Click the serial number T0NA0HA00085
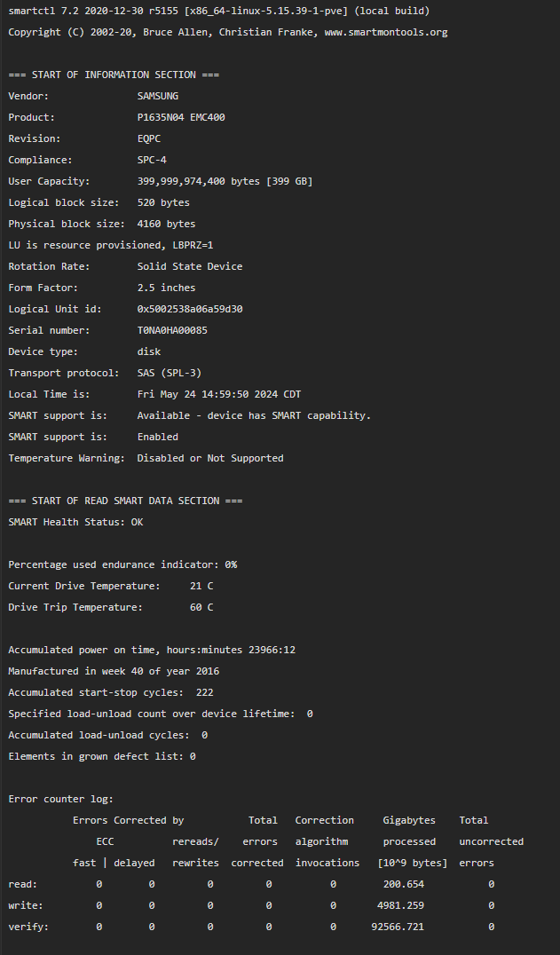Image resolution: width=560 pixels, height=955 pixels. pyautogui.click(x=172, y=330)
